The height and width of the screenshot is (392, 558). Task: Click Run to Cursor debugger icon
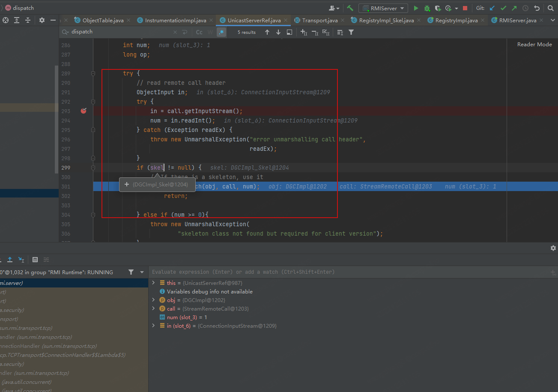(21, 260)
